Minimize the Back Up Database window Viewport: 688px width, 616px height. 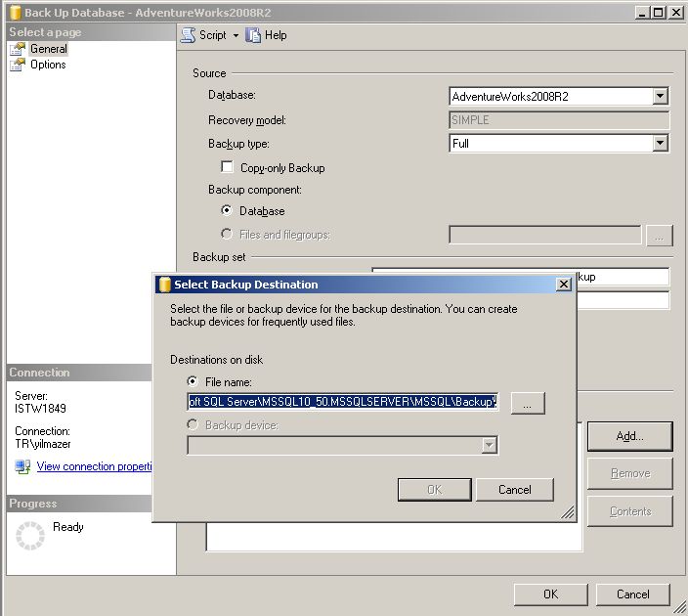[642, 13]
